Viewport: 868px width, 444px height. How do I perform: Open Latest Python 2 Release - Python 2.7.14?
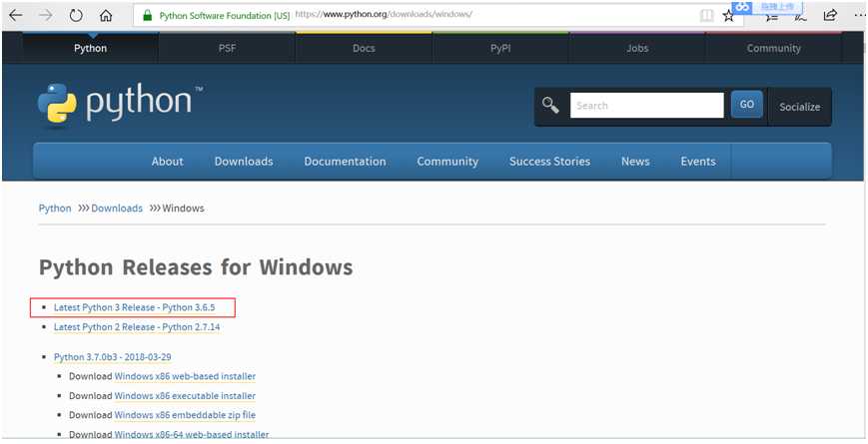(x=137, y=327)
